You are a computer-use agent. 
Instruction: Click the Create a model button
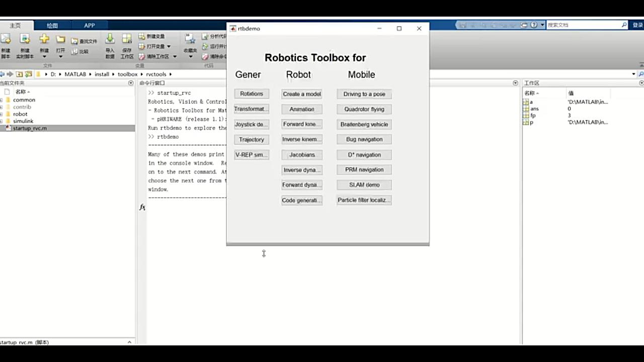pyautogui.click(x=302, y=94)
